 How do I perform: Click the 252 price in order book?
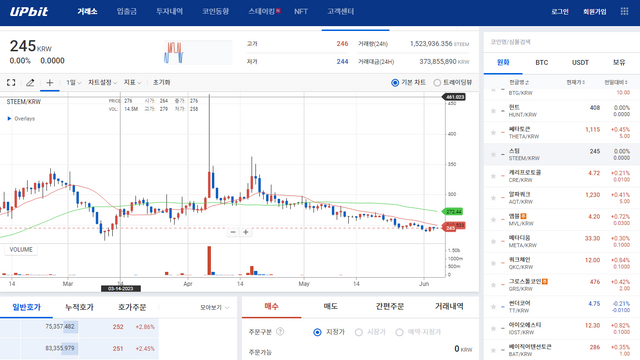(x=118, y=327)
